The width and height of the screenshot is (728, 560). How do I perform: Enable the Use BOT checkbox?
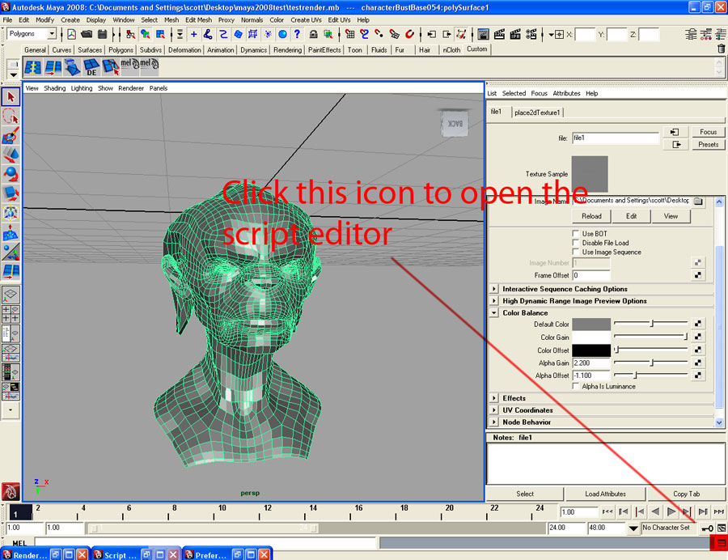pos(577,234)
